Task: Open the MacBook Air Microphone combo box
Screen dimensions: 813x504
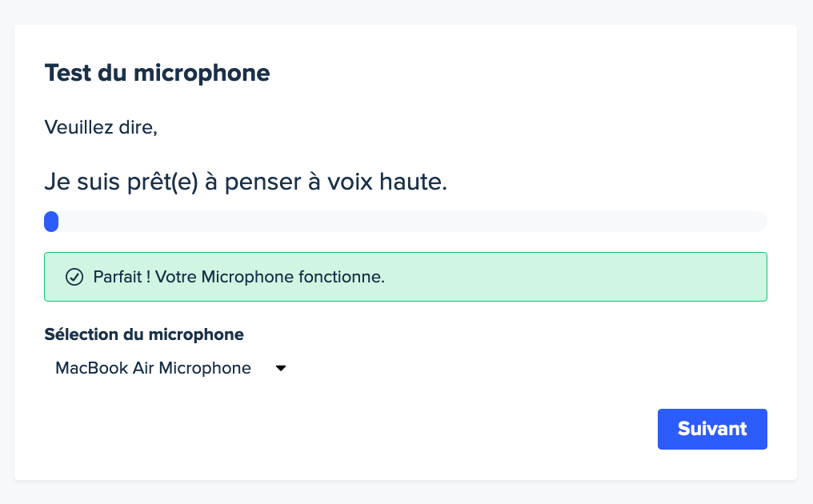Action: 170,368
